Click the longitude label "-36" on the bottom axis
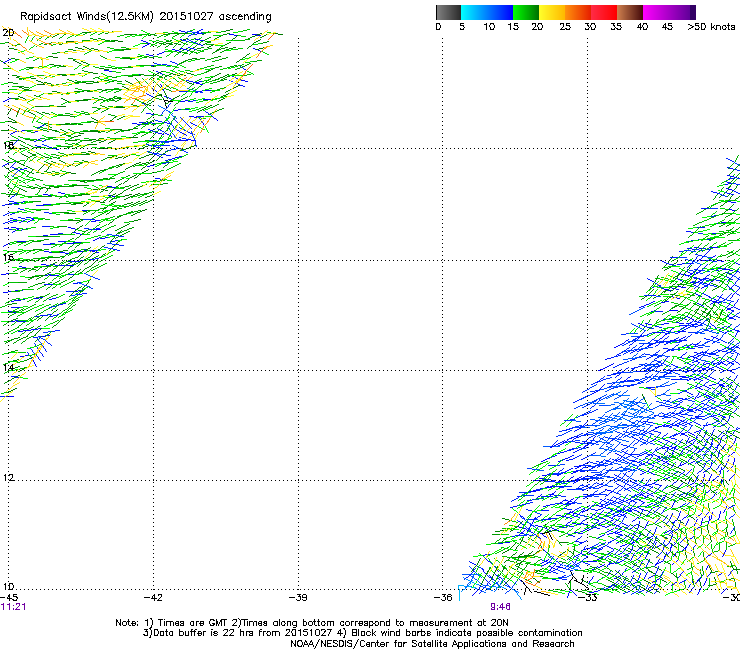 point(443,598)
